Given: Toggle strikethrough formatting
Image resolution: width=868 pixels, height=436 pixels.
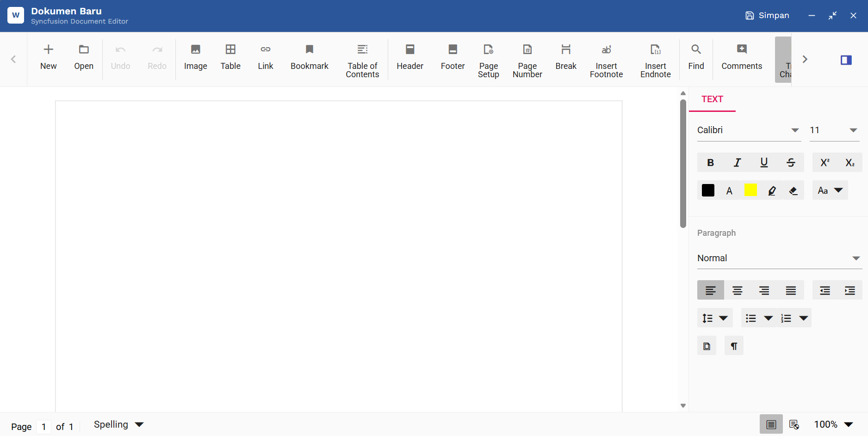Looking at the screenshot, I should point(791,162).
